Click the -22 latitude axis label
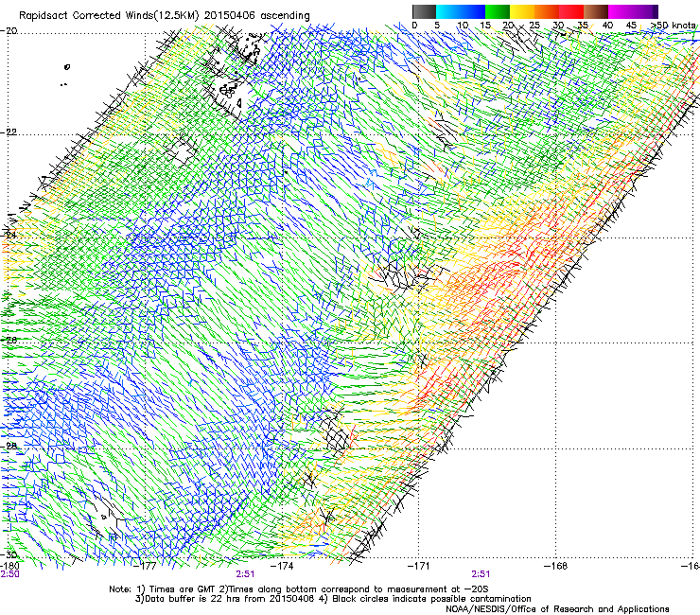The height and width of the screenshot is (615, 700). 9,132
